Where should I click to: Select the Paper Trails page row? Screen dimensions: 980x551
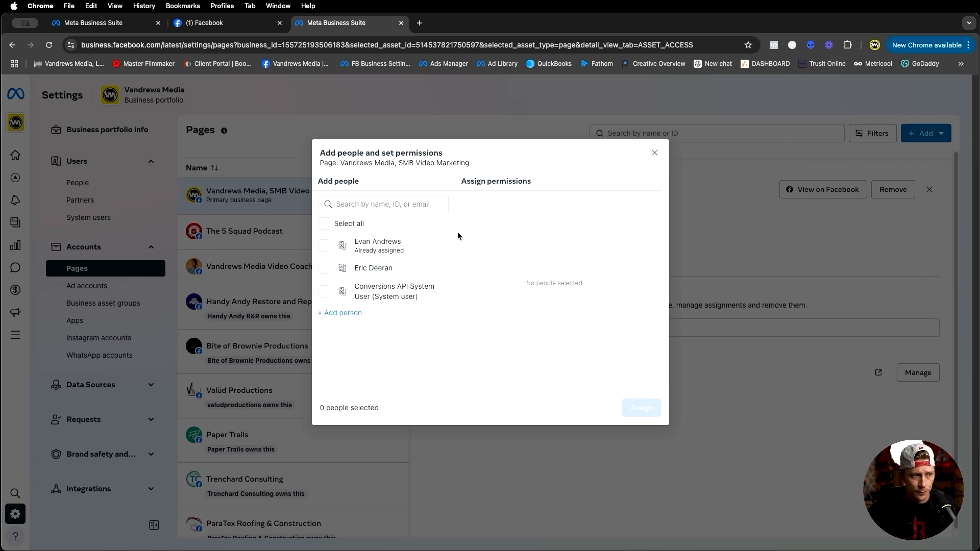pyautogui.click(x=293, y=441)
